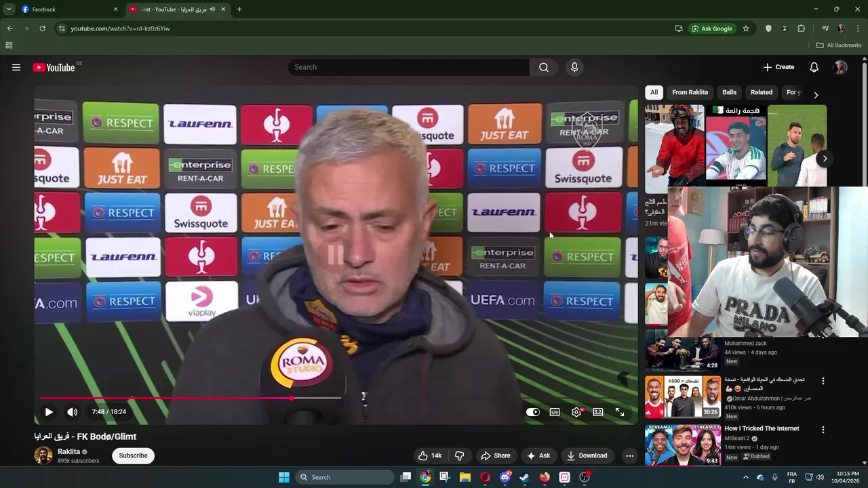Open the apps grid in the bookmarks bar
Screen dimensions: 868x488
[x=9, y=45]
